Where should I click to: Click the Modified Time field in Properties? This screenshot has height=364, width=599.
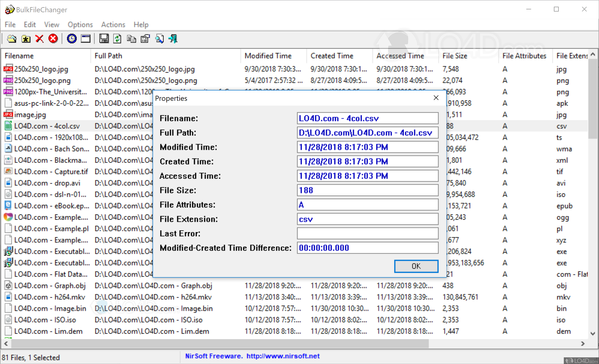368,147
